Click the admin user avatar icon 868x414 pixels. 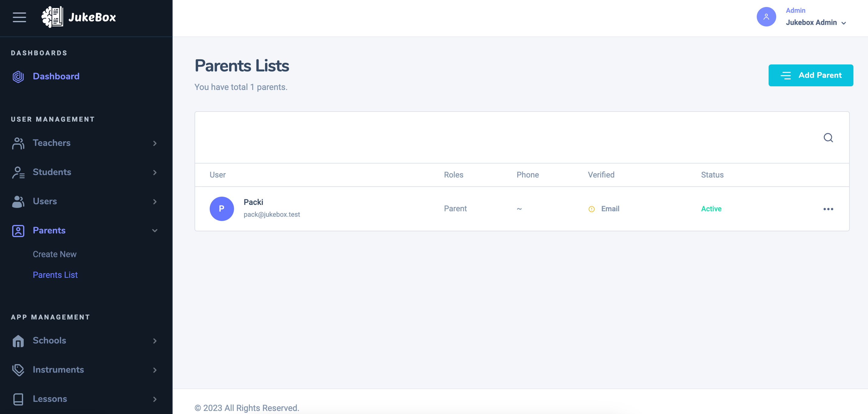tap(766, 17)
